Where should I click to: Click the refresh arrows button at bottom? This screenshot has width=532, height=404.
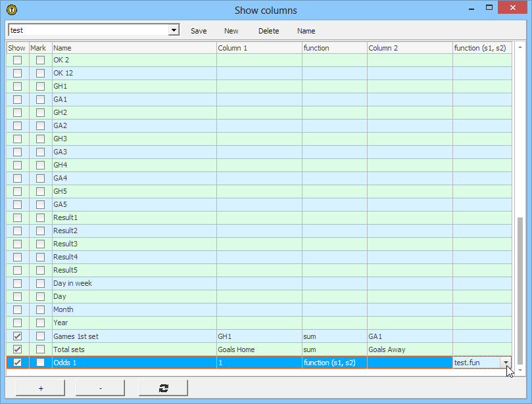[163, 388]
